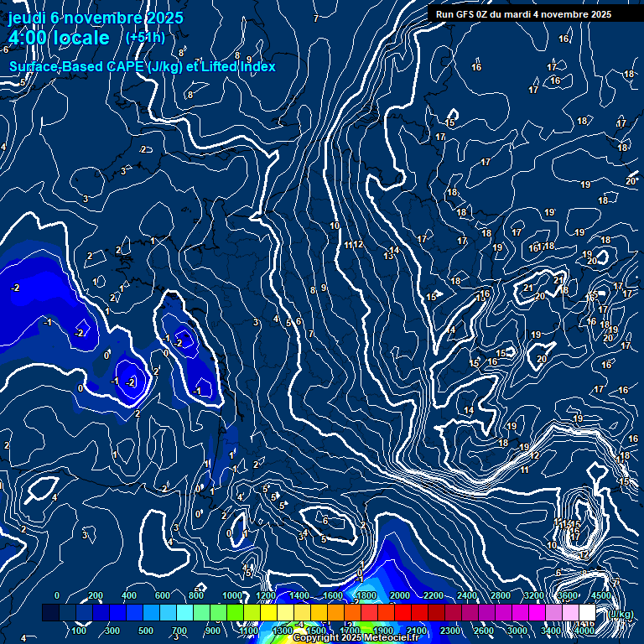
Task: Click the date title 'jeudi 6 novembre 2025'
Action: tap(96, 18)
